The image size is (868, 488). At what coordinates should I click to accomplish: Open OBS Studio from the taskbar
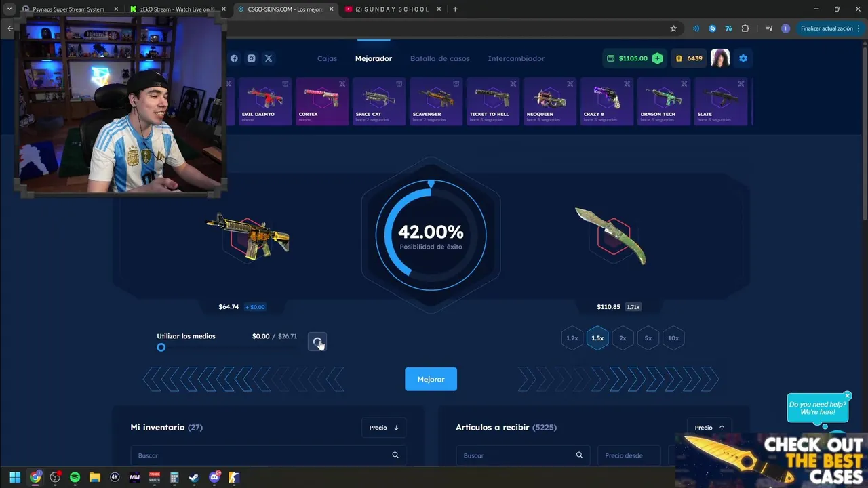pos(55,477)
